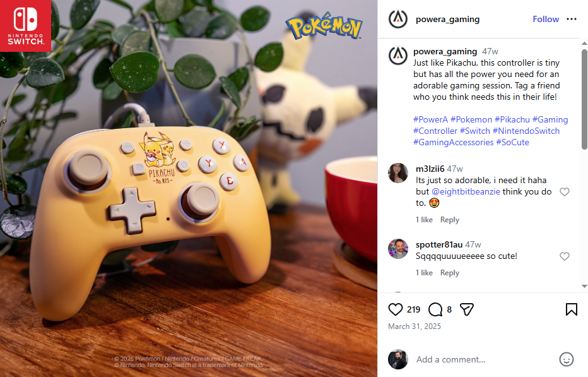
Task: Share post with paper plane icon
Action: coord(467,309)
